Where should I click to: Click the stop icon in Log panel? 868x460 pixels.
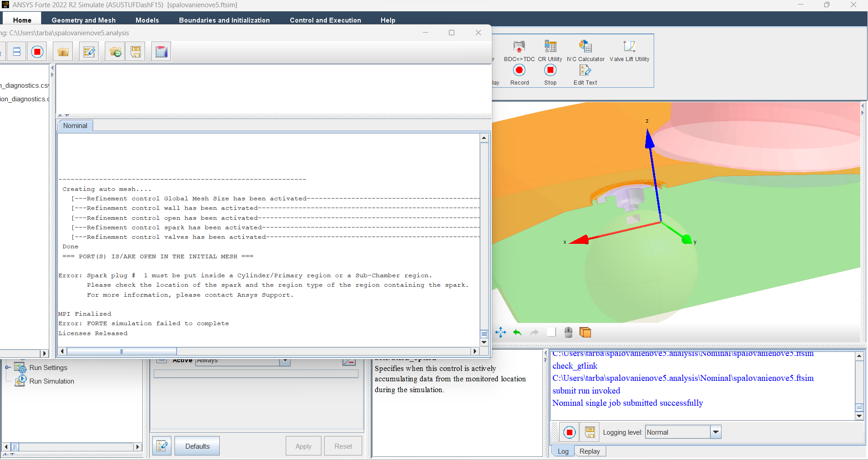pos(570,432)
